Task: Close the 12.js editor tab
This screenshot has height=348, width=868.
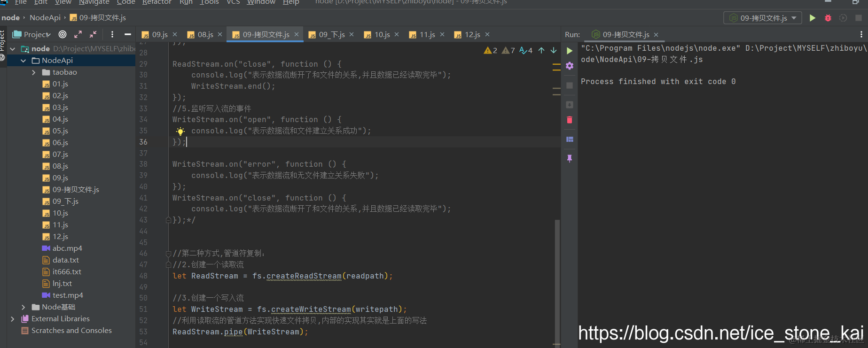Action: 487,34
